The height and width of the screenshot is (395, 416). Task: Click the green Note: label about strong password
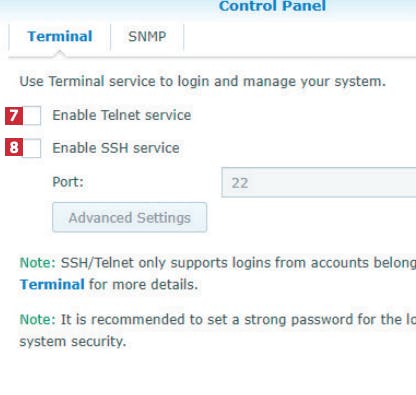pyautogui.click(x=37, y=320)
